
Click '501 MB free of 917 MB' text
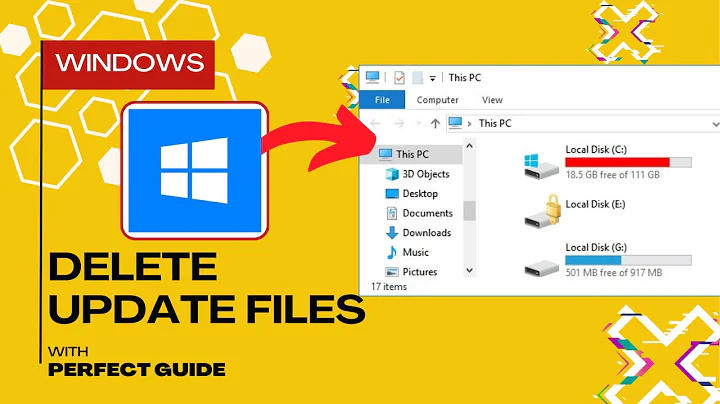[x=614, y=273]
